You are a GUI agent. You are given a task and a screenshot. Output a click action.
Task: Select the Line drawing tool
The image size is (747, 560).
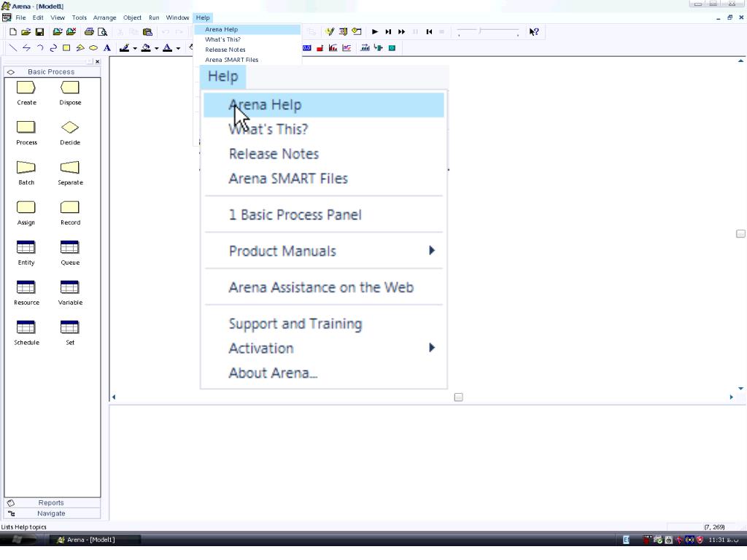pyautogui.click(x=13, y=47)
